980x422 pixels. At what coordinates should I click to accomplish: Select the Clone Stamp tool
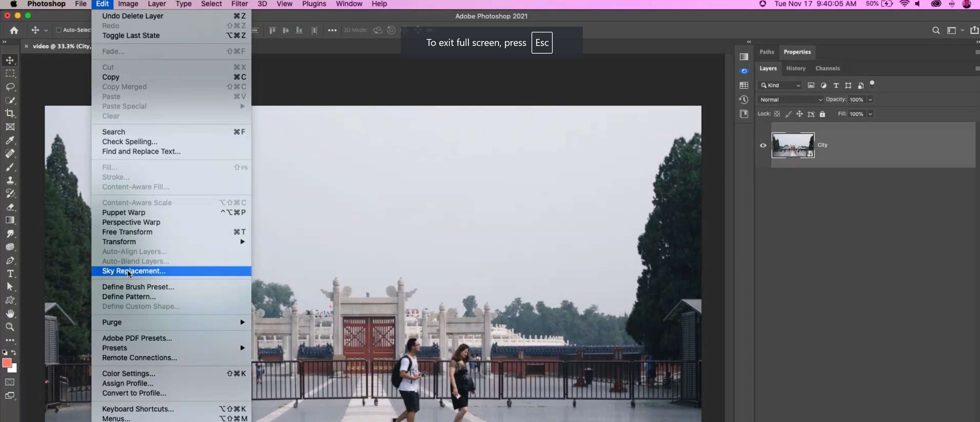[10, 180]
